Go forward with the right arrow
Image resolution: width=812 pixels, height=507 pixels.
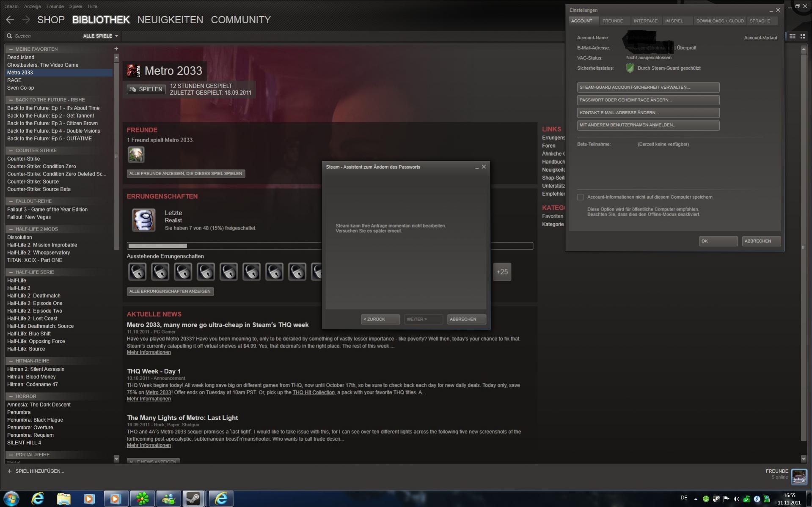[x=26, y=19]
